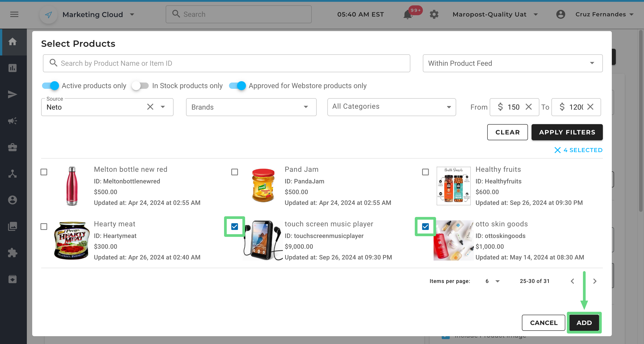
Task: Open the megaphone campaigns sidebar icon
Action: (x=12, y=121)
